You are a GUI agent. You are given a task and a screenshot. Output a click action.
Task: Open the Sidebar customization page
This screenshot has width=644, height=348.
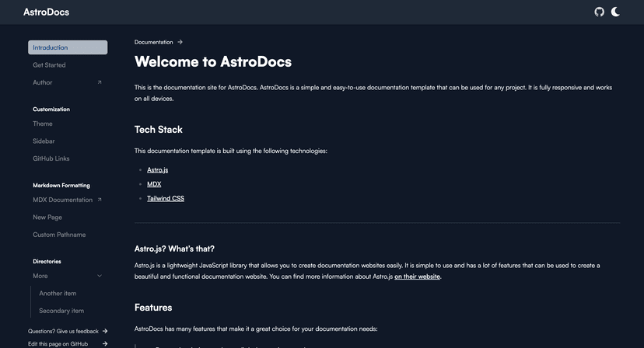pyautogui.click(x=44, y=141)
